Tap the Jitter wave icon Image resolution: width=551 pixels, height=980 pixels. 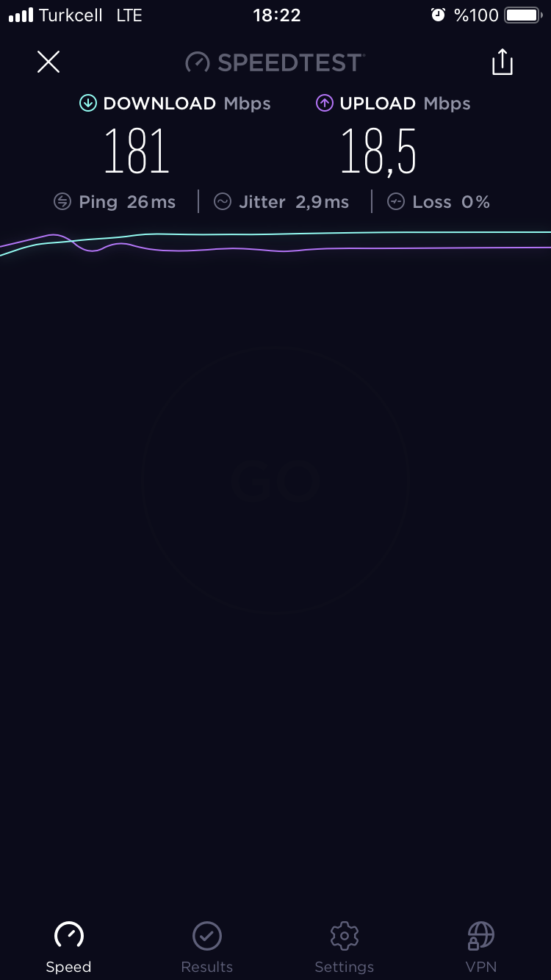223,202
